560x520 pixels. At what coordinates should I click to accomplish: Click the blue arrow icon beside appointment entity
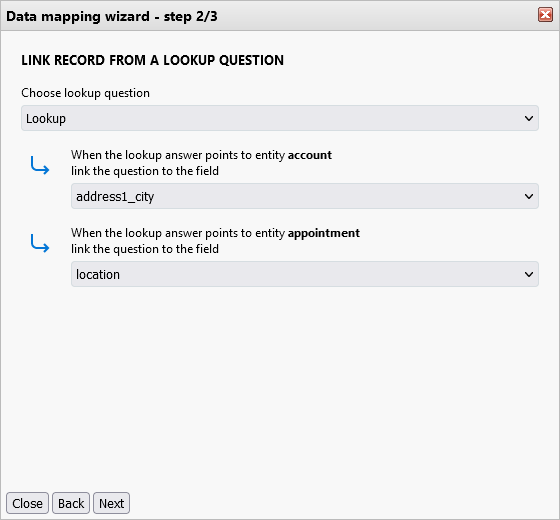click(40, 243)
